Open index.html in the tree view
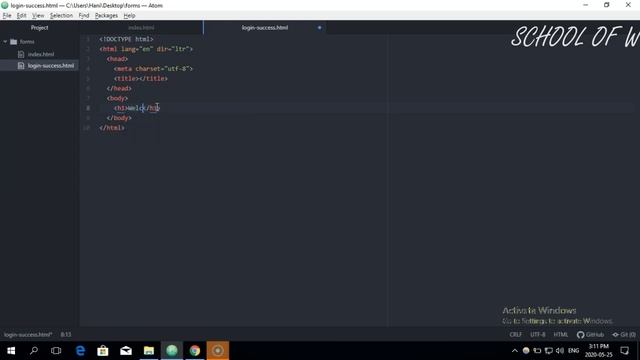This screenshot has width=640, height=360. [41, 54]
